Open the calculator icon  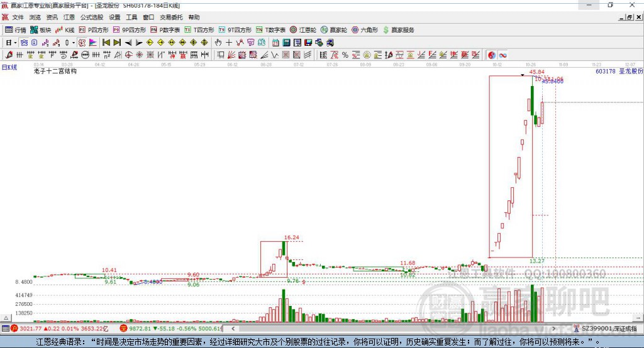point(286,42)
